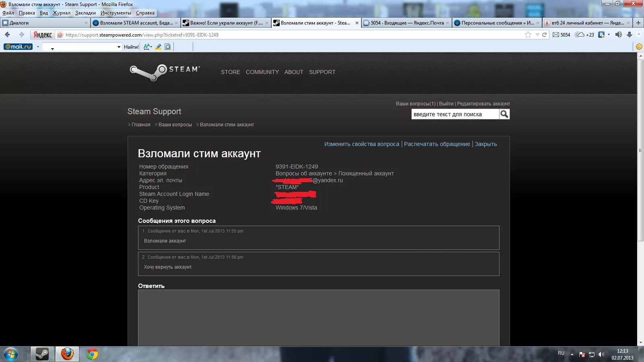Open the Yandex mail counter 5054 icon
Image resolution: width=644 pixels, height=362 pixels.
coord(561,35)
